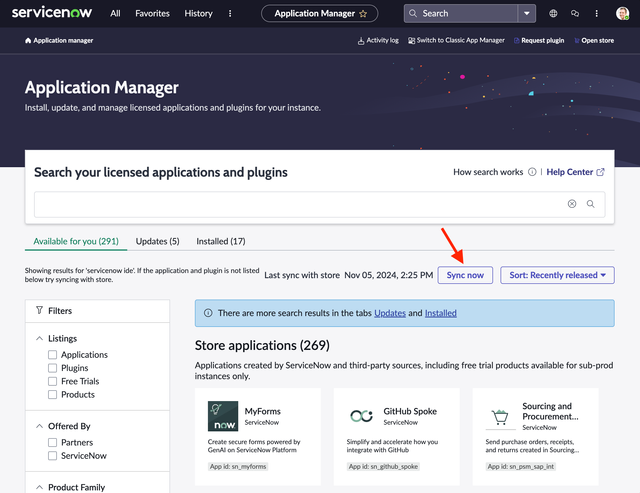Click the How search works info icon
This screenshot has height=493, width=640.
point(532,172)
